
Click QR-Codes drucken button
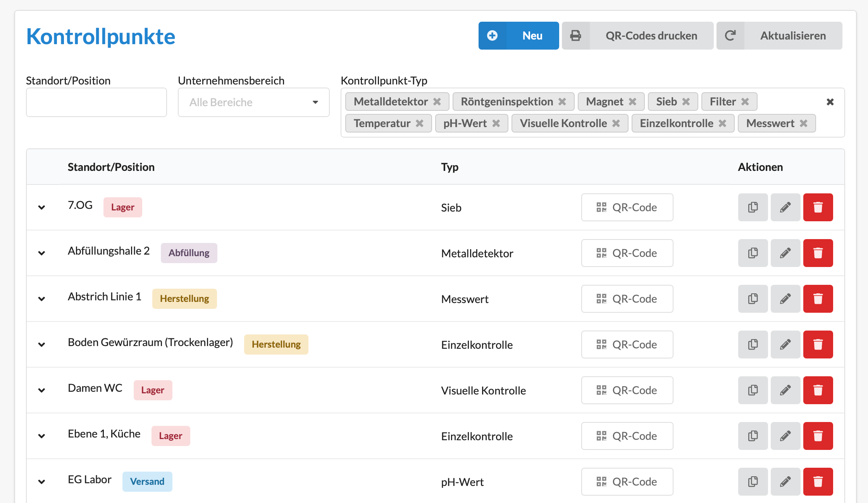pyautogui.click(x=637, y=36)
